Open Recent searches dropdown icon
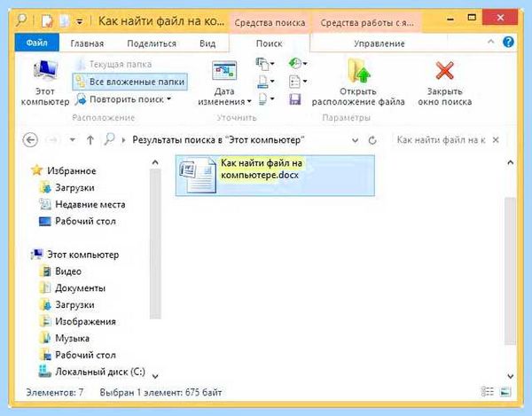 [x=298, y=64]
